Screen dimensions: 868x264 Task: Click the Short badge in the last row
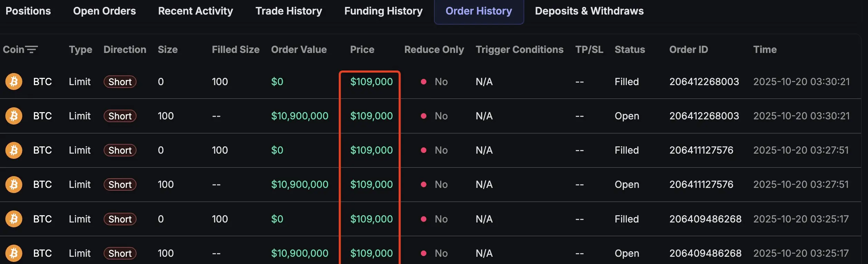point(120,253)
